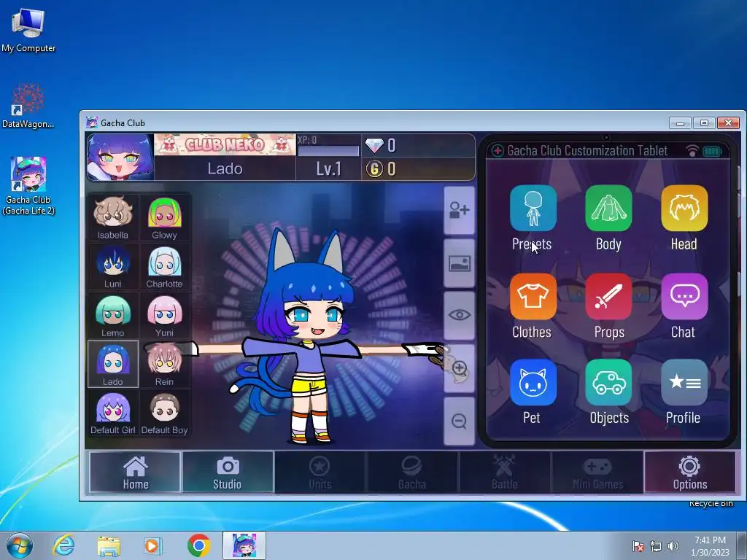Switch to the Studio tab
747x560 pixels.
228,472
